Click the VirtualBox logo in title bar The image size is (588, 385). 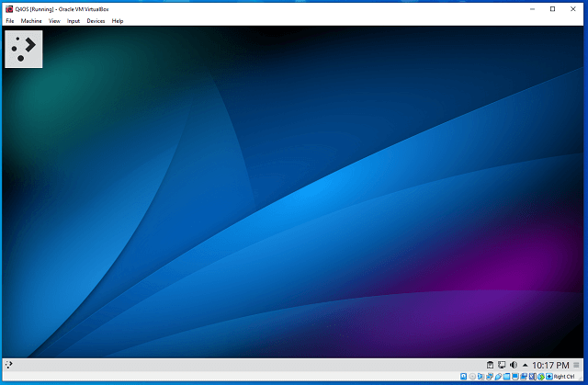(x=8, y=8)
